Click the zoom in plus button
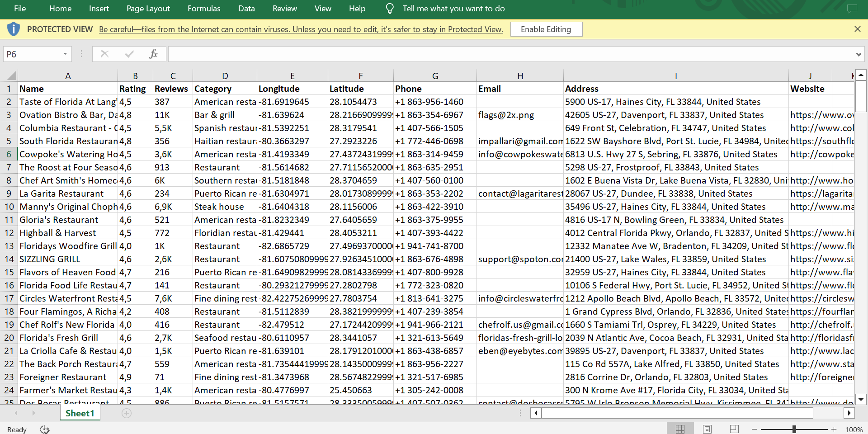Image resolution: width=868 pixels, height=434 pixels. (834, 429)
